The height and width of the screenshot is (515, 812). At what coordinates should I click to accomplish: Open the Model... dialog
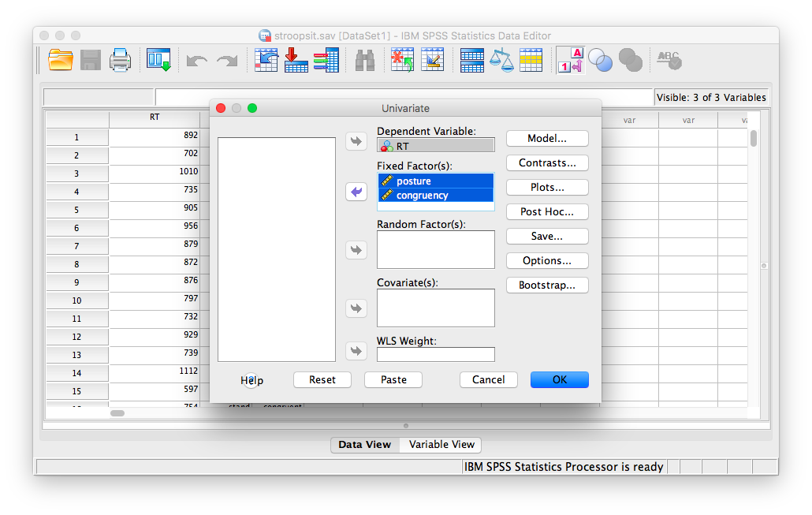[547, 138]
